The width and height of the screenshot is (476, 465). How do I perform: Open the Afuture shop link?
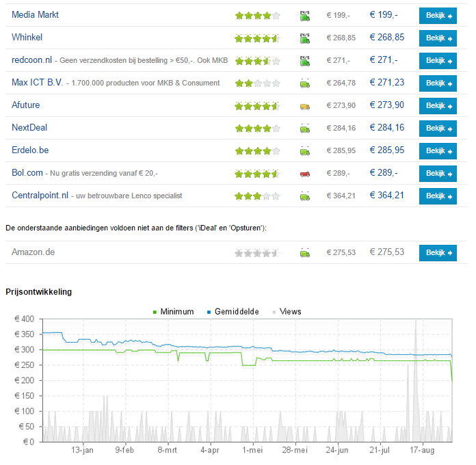click(25, 105)
